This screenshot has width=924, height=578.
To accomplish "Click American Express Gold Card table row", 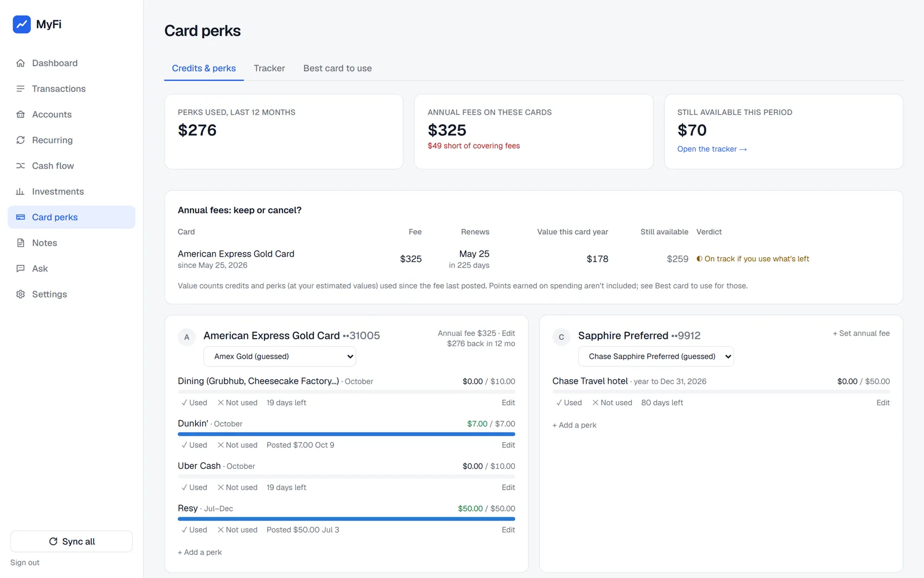I will pyautogui.click(x=534, y=259).
